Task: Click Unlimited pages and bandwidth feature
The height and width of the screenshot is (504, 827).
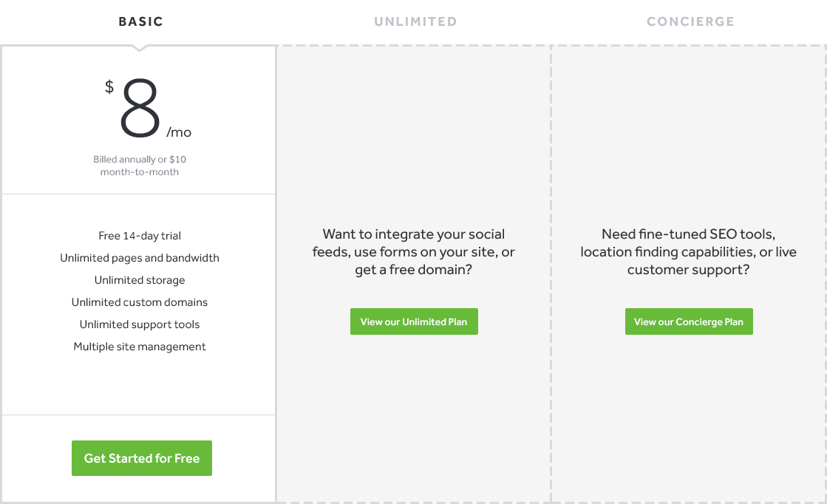Action: point(140,258)
